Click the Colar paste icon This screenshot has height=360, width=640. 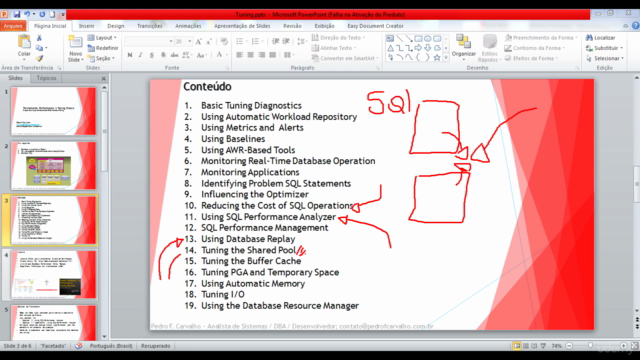[24, 42]
